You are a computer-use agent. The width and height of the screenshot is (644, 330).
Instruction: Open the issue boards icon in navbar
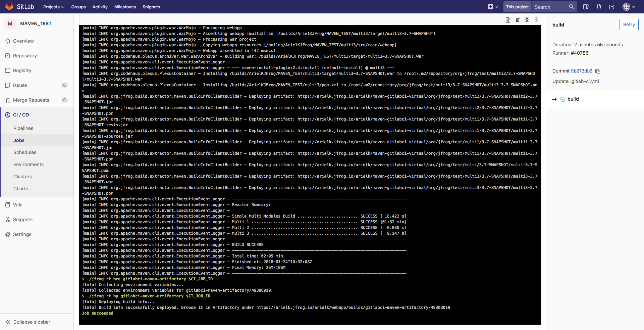click(586, 7)
